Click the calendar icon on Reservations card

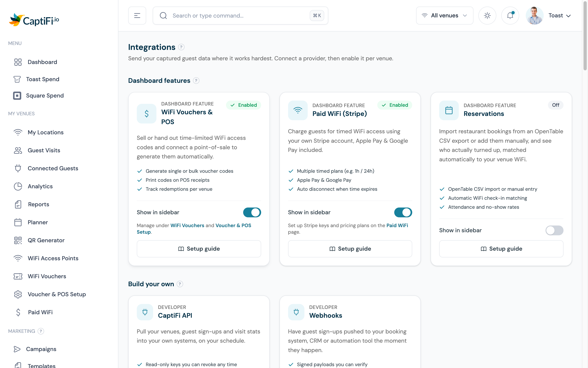click(449, 110)
